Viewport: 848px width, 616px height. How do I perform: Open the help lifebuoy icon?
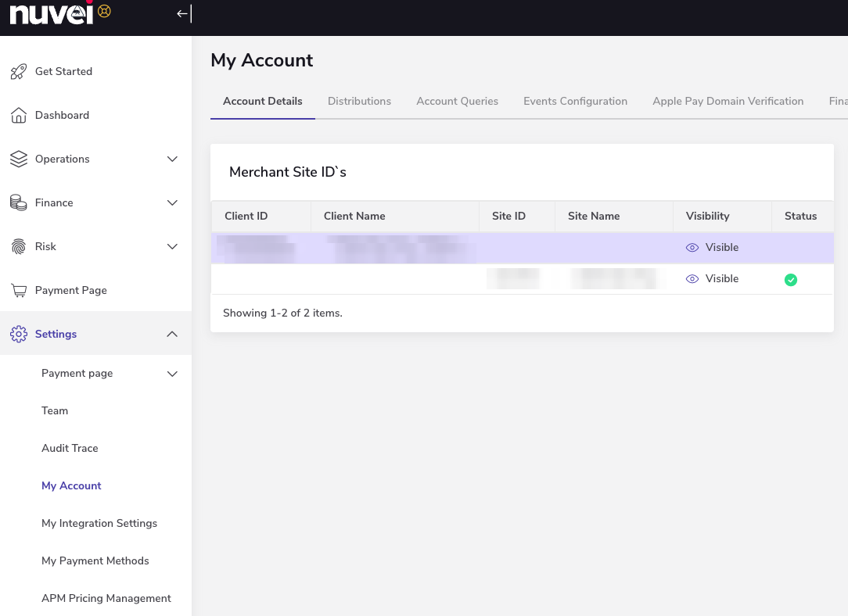[x=105, y=11]
